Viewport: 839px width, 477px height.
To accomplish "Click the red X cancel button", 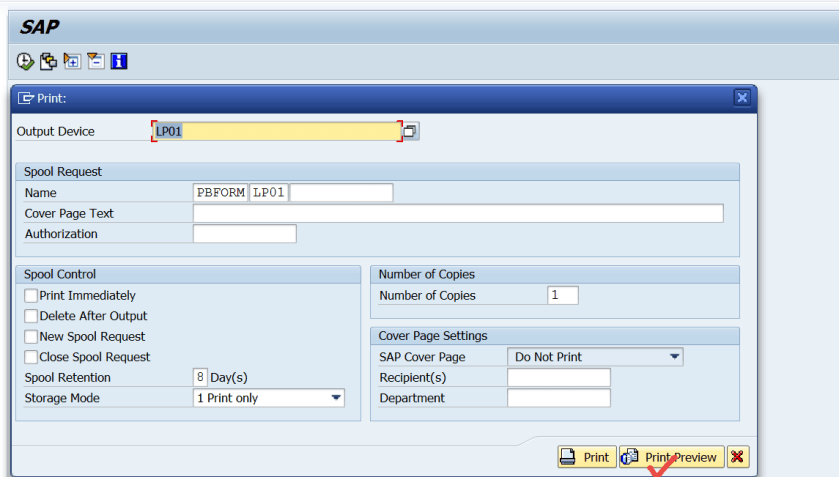I will click(737, 457).
